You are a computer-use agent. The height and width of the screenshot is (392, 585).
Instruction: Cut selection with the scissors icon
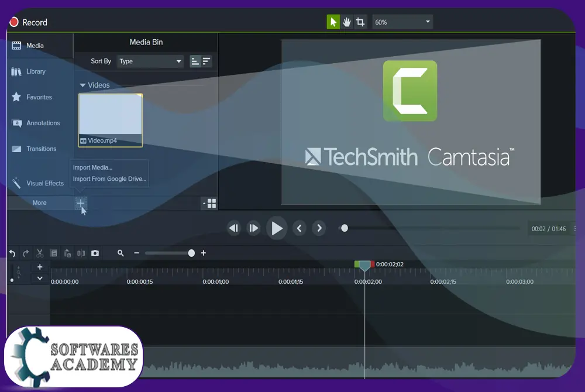tap(40, 253)
